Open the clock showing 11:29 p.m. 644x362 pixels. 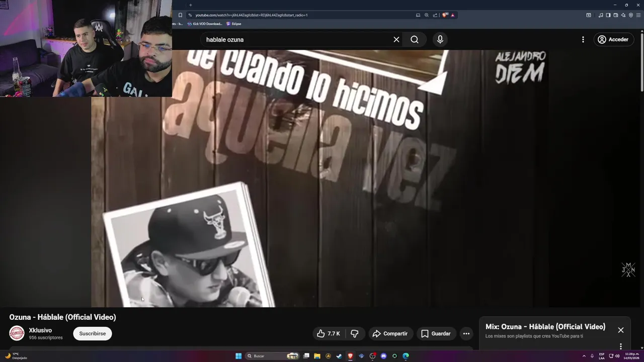click(x=631, y=356)
